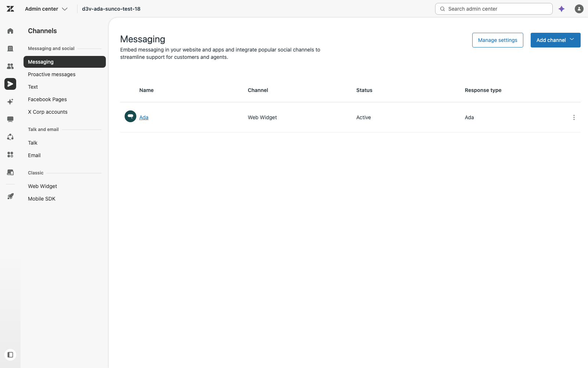The image size is (588, 368).
Task: Click the Zendesk logo icon
Action: (10, 9)
